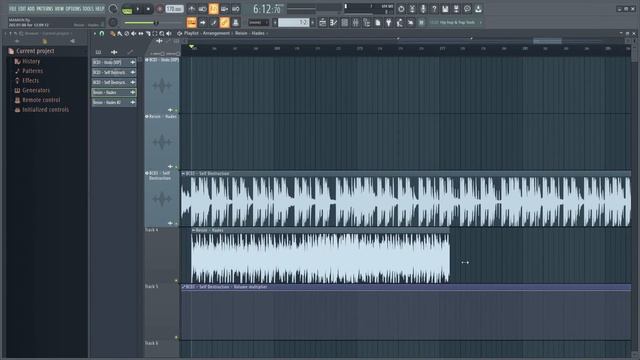Expand the Hip Hop & Trap Tools arrow
This screenshot has width=640, height=360.
(481, 22)
